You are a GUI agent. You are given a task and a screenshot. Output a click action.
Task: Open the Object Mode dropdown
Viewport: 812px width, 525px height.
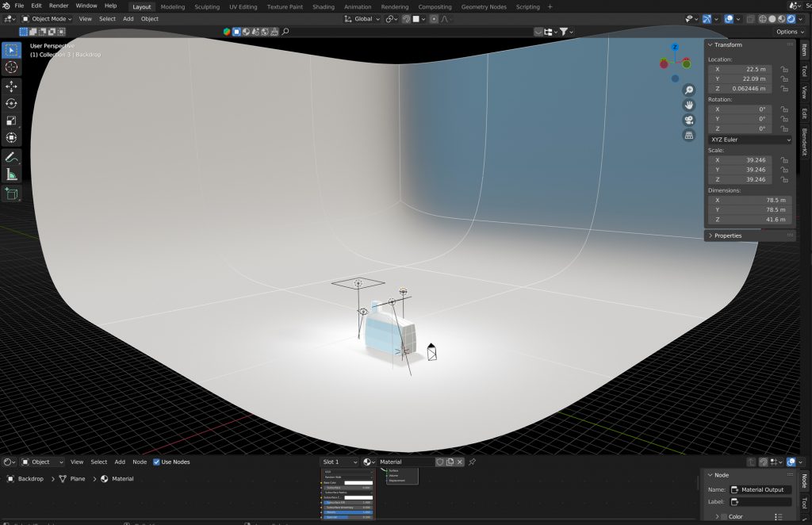pos(48,18)
